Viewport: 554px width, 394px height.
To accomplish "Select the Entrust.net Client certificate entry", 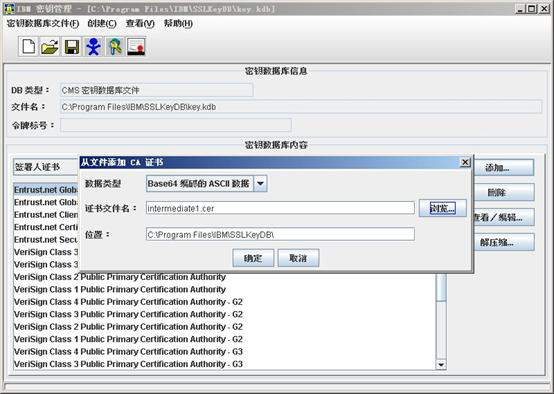I will [46, 214].
